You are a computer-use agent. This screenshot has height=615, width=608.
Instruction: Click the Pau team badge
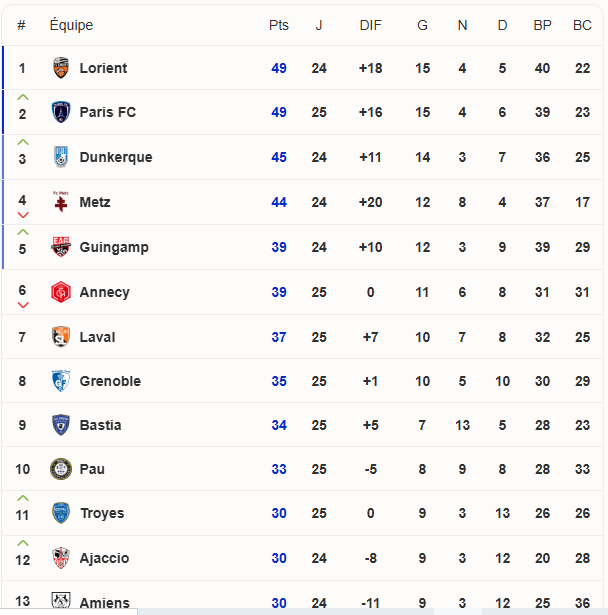pyautogui.click(x=61, y=469)
